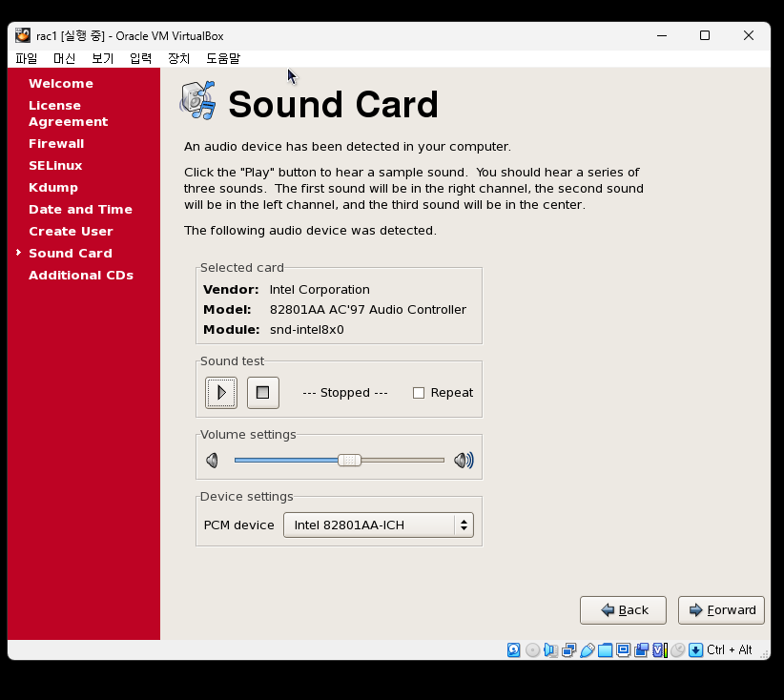Enable the Repeat checkbox
The height and width of the screenshot is (700, 784).
[x=419, y=393]
